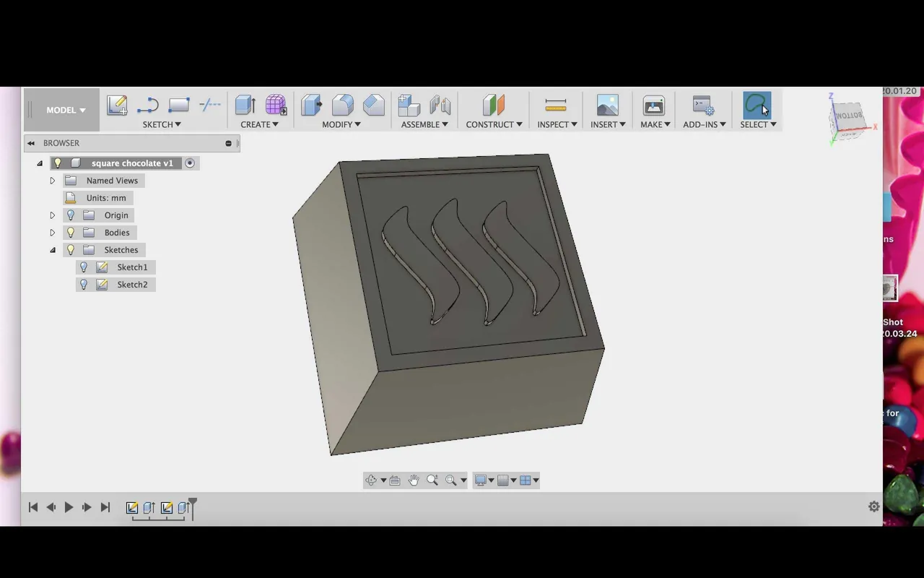Screen dimensions: 924x578
Task: Play the design timeline
Action: (x=69, y=507)
